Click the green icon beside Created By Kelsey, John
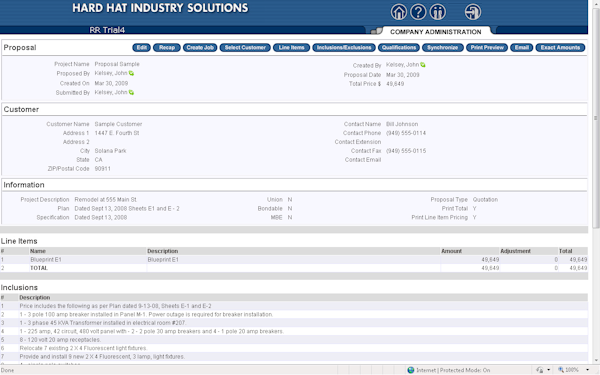The width and height of the screenshot is (600, 375). (x=423, y=65)
